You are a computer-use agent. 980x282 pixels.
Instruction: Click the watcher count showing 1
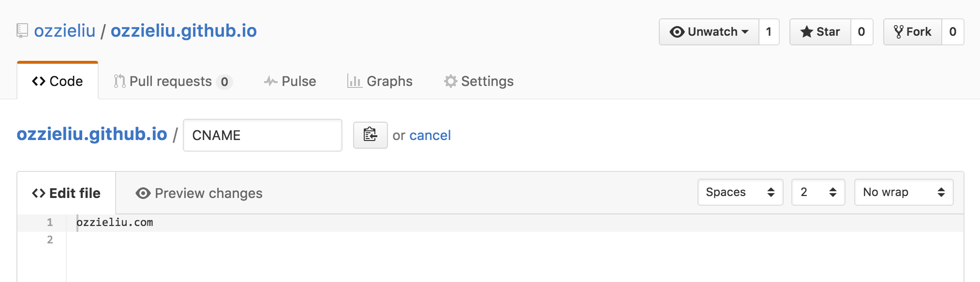click(x=769, y=31)
